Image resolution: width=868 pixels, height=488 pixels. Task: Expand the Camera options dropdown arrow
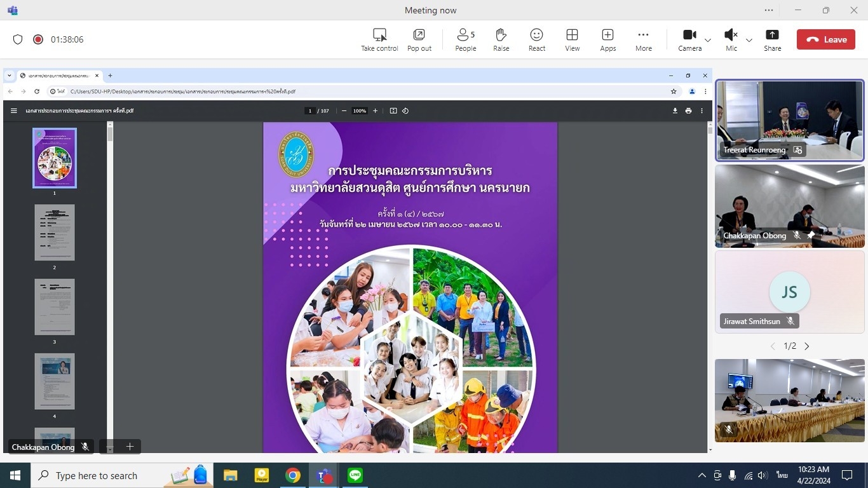(x=708, y=40)
